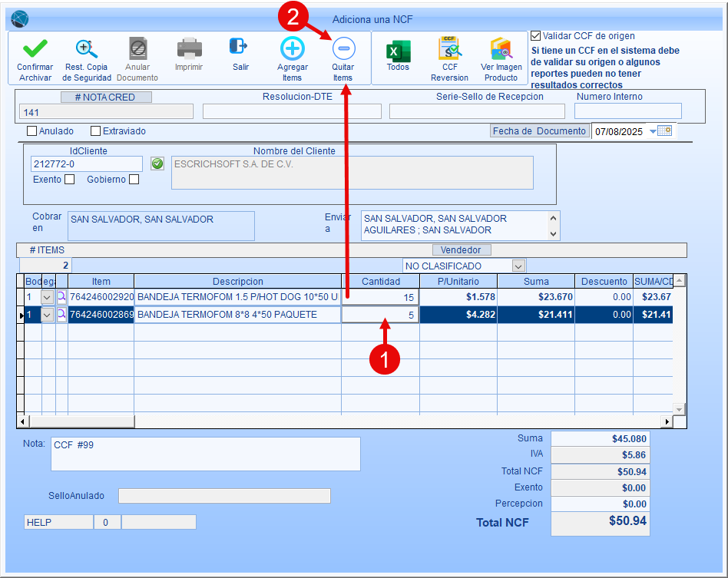
Task: Check the Gobierno checkbox
Action: coord(134,179)
